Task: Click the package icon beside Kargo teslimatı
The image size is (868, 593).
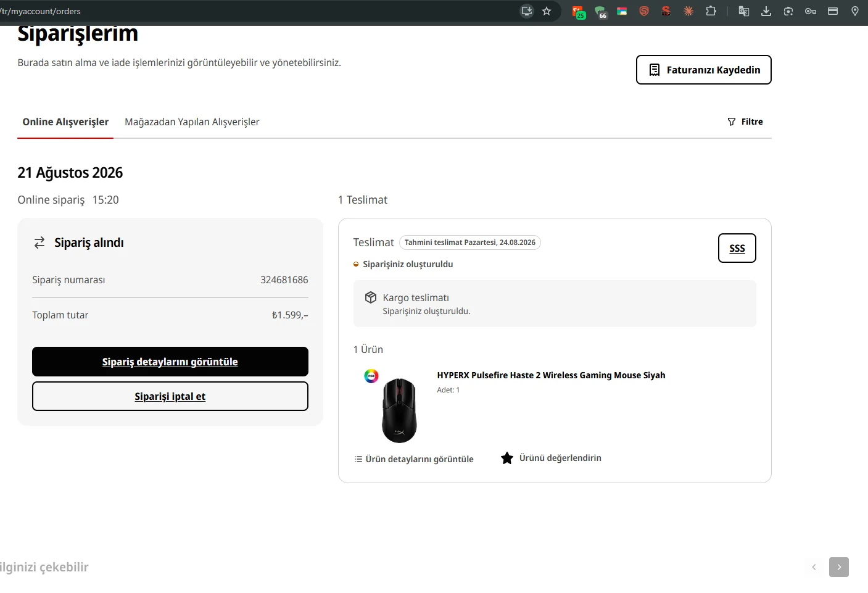Action: pyautogui.click(x=371, y=297)
